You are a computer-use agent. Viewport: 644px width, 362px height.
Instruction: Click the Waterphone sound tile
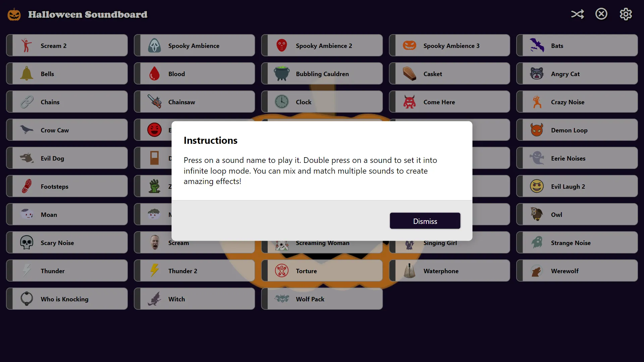click(449, 270)
